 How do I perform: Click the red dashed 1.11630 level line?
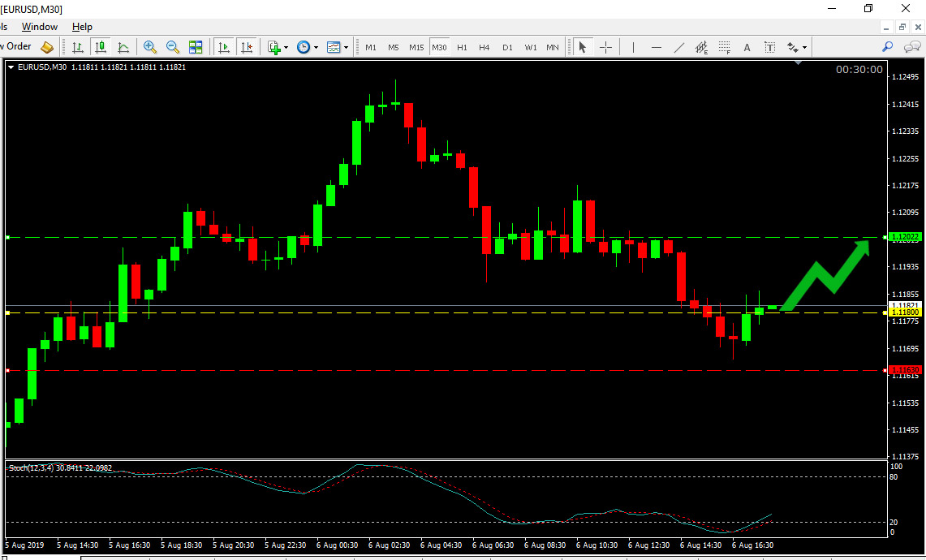coord(406,370)
